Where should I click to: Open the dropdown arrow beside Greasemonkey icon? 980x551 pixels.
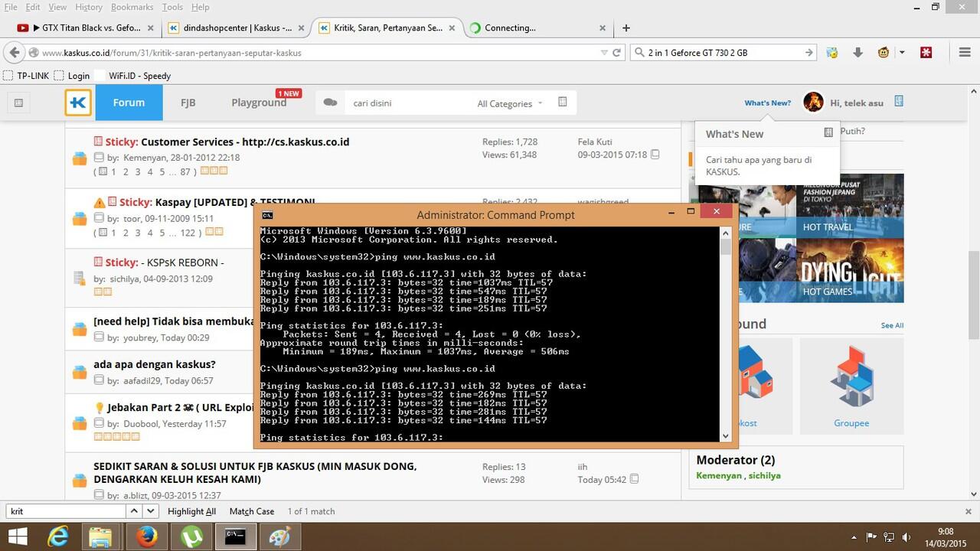pos(902,52)
